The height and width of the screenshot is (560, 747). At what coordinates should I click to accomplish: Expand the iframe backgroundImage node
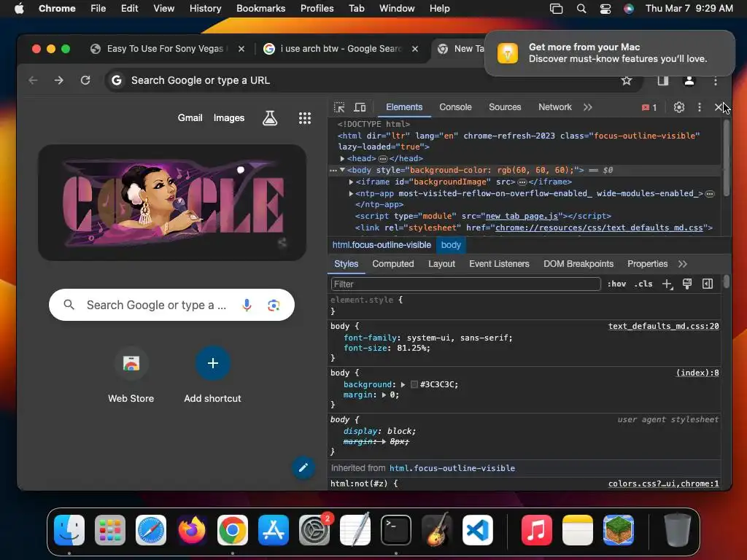click(x=351, y=182)
